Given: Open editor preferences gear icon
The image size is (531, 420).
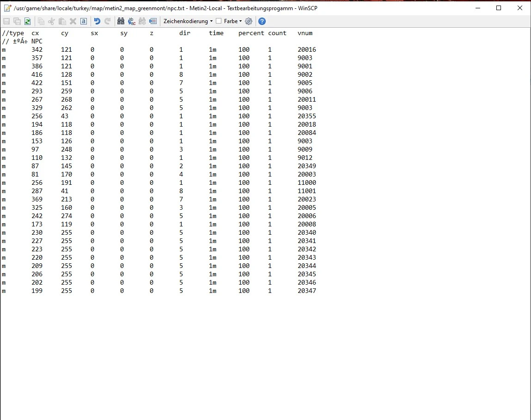Looking at the screenshot, I should [x=249, y=21].
